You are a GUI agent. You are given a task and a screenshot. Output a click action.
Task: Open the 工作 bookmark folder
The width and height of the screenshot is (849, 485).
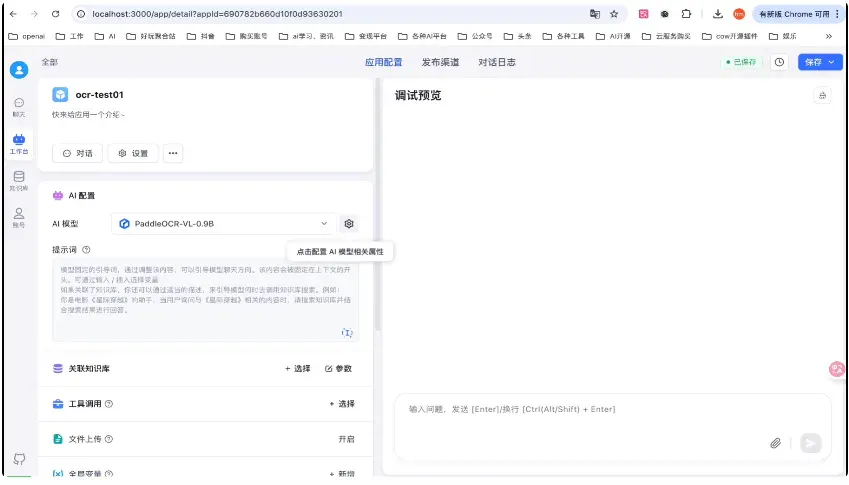click(70, 36)
